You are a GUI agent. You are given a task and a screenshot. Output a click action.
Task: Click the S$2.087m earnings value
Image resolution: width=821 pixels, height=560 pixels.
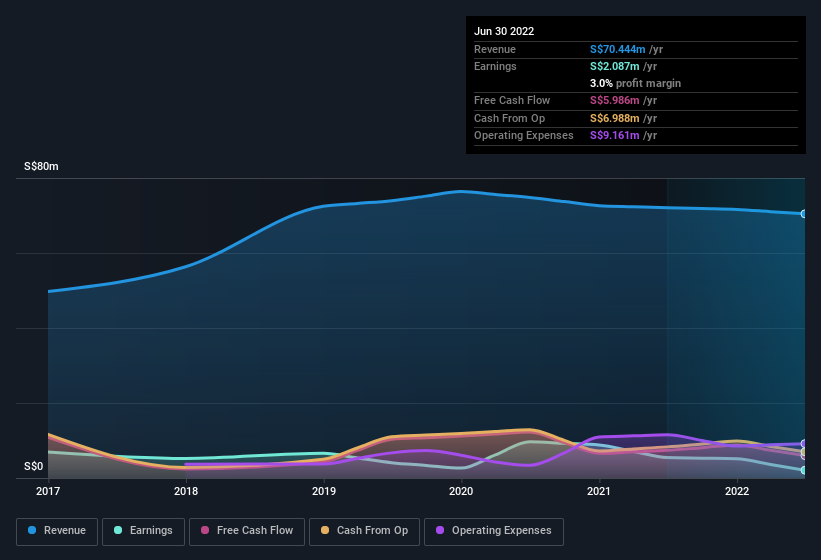point(614,66)
